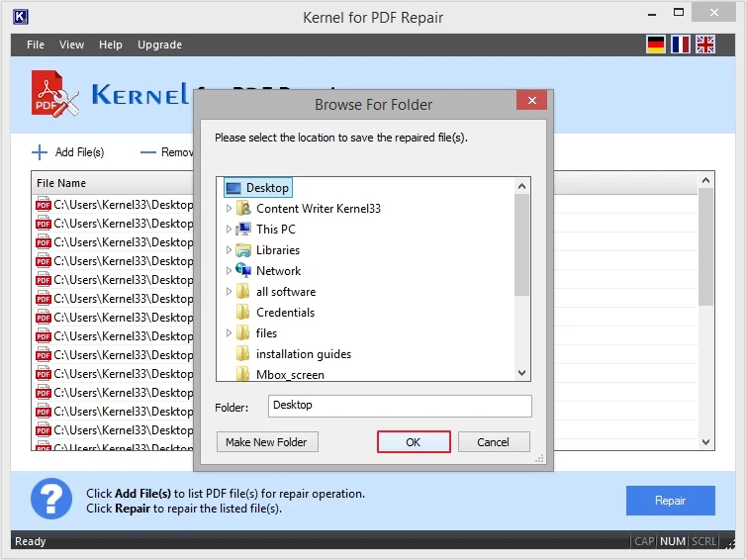Click the PDF repair logo icon
746x560 pixels.
(x=54, y=94)
